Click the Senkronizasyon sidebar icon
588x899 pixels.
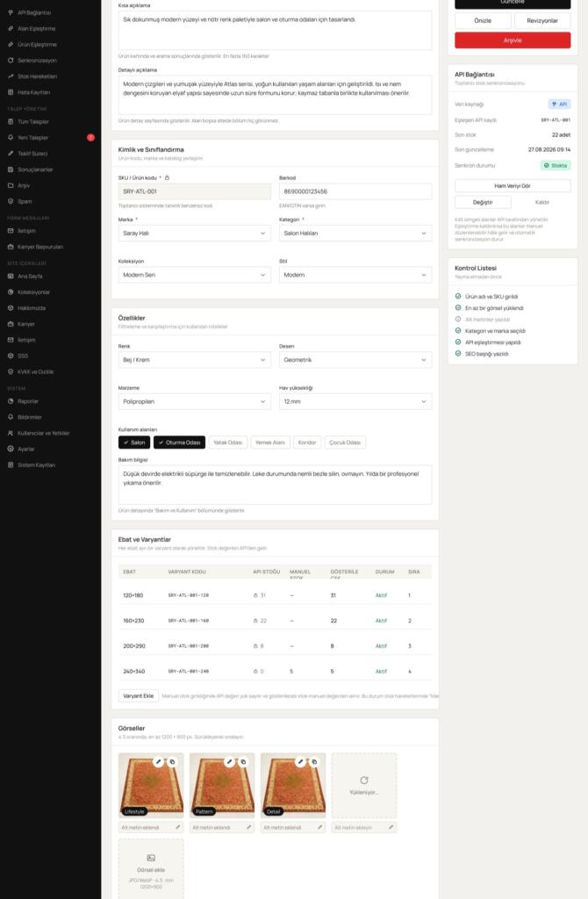pos(11,61)
